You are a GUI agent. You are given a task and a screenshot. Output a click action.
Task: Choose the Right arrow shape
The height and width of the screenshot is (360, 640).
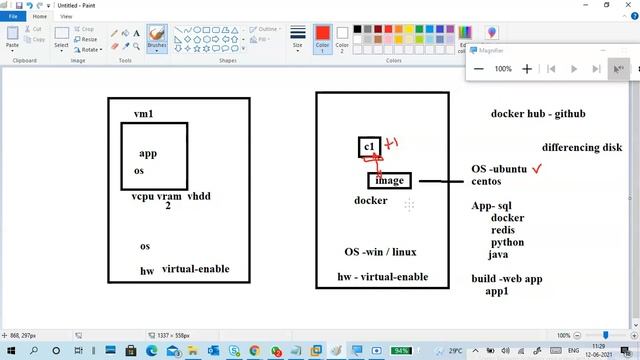pyautogui.click(x=216, y=39)
